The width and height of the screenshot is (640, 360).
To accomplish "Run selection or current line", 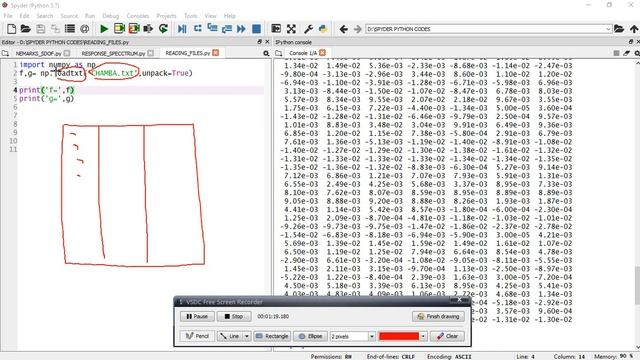I will (148, 29).
